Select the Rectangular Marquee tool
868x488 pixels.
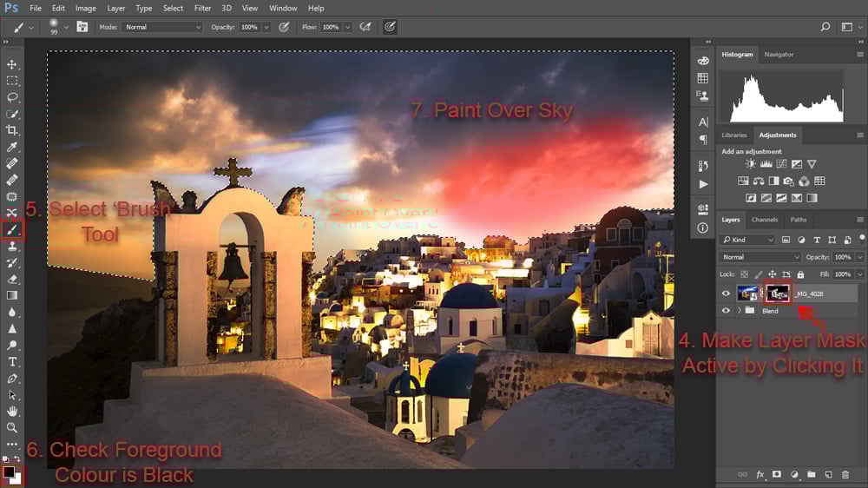pyautogui.click(x=11, y=81)
